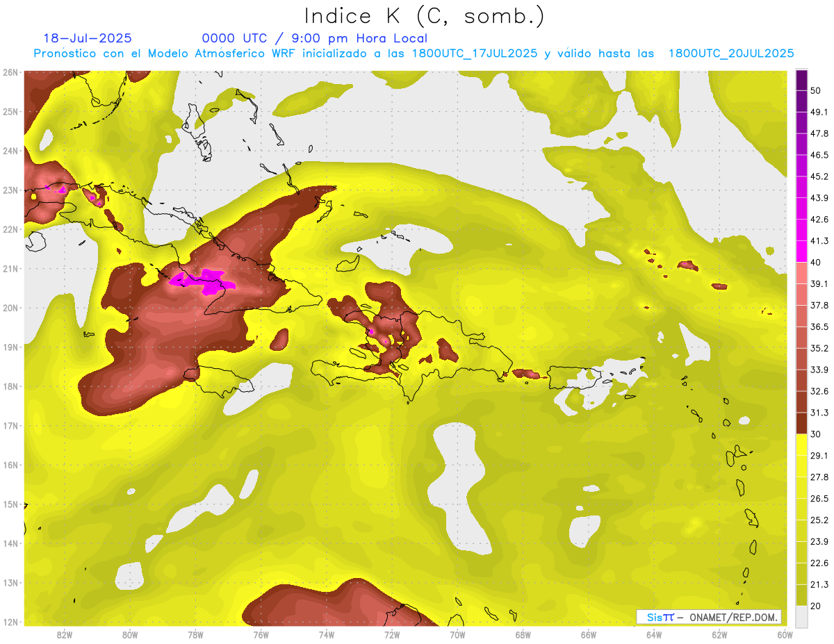Click the '16N' latitude label
Screen dimensions: 834x644
(10, 465)
